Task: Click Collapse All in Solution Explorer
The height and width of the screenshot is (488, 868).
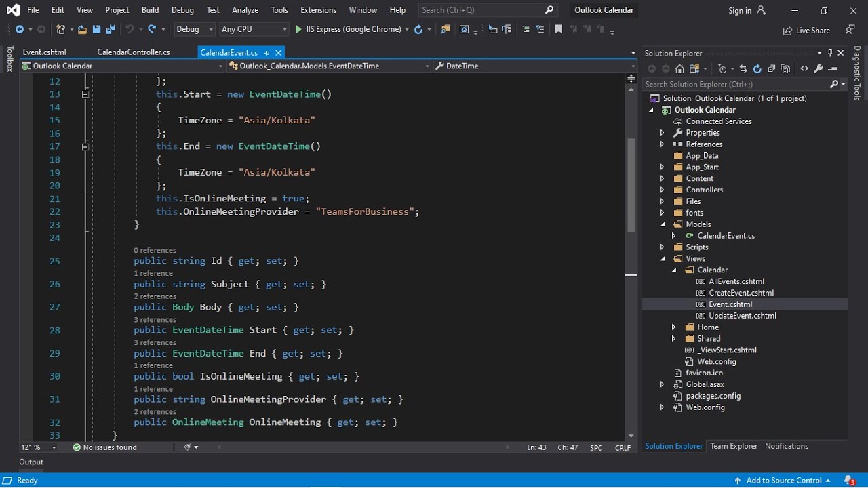Action: coord(772,68)
